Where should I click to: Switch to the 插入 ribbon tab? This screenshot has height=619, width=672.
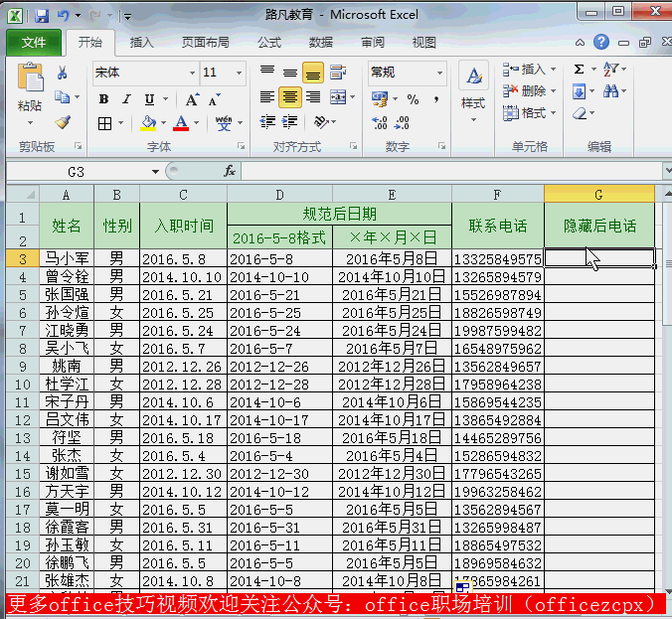tap(142, 43)
